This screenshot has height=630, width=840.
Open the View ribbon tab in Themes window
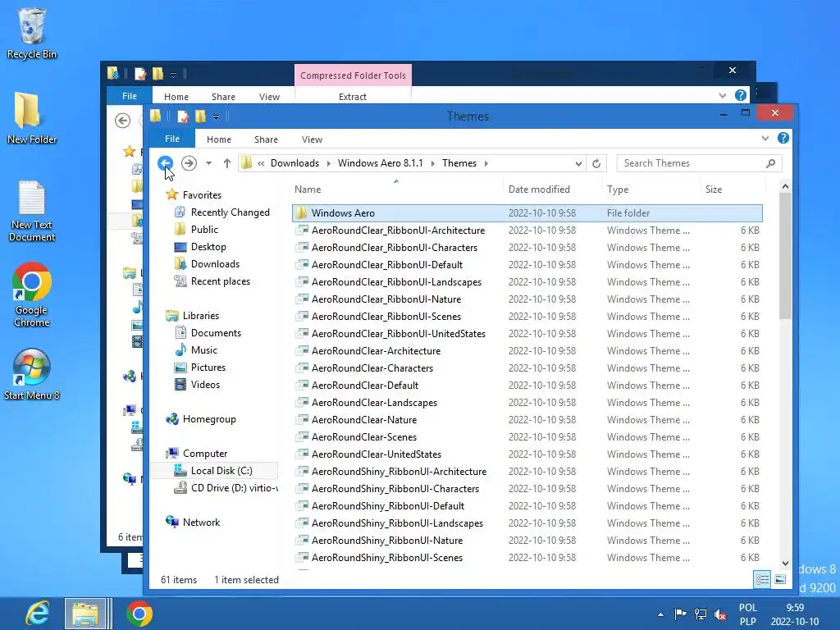312,139
